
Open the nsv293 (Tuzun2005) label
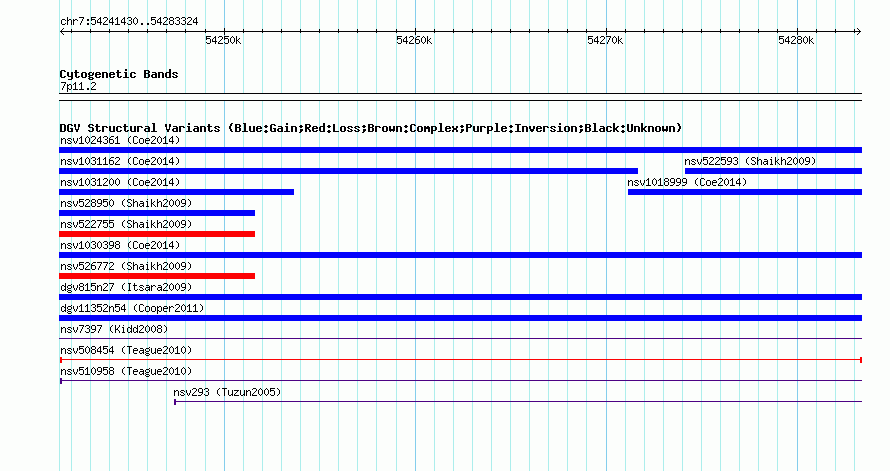point(227,392)
